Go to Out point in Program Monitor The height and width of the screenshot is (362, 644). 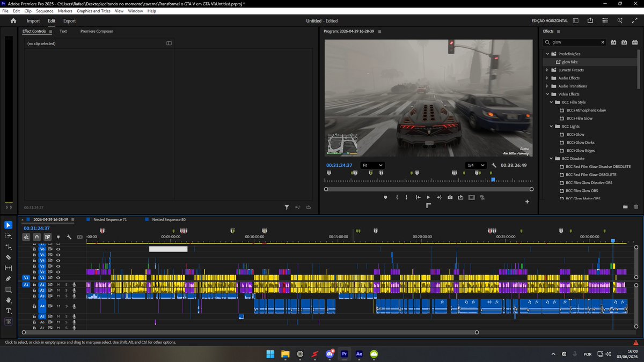pos(439,197)
